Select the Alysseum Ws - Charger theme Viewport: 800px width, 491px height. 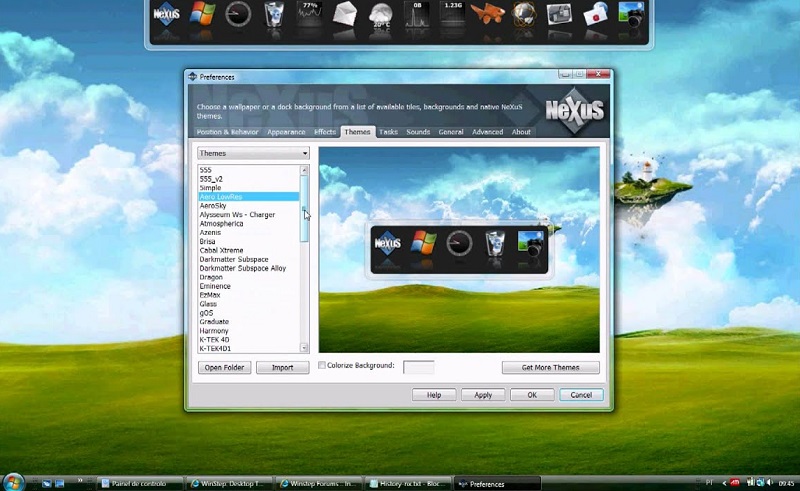[248, 215]
